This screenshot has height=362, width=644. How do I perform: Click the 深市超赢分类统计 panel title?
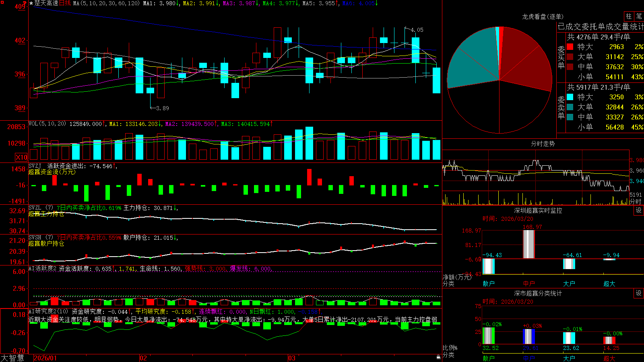(x=538, y=293)
